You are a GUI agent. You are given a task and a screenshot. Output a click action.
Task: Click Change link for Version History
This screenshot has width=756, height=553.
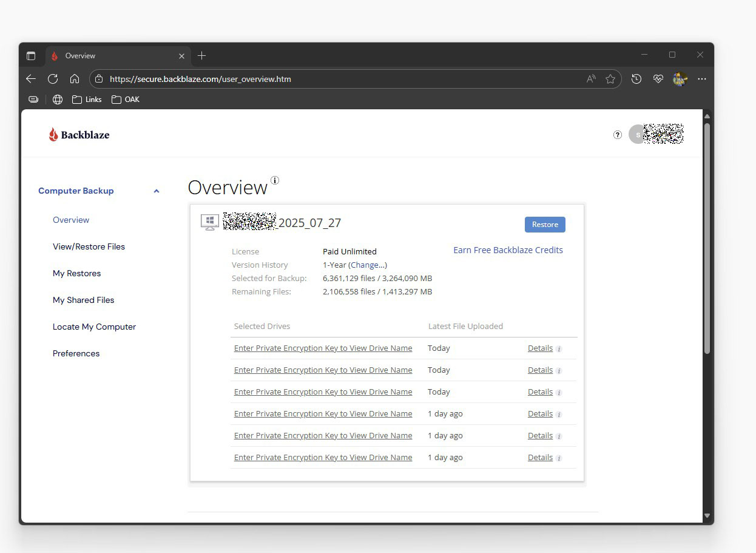367,265
